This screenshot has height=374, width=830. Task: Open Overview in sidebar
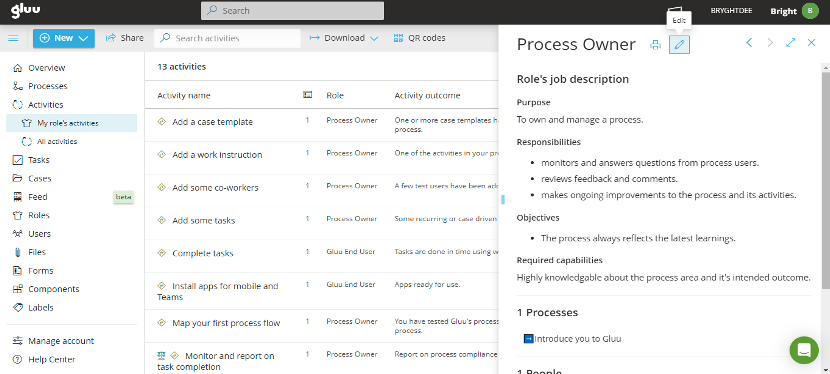(x=47, y=68)
